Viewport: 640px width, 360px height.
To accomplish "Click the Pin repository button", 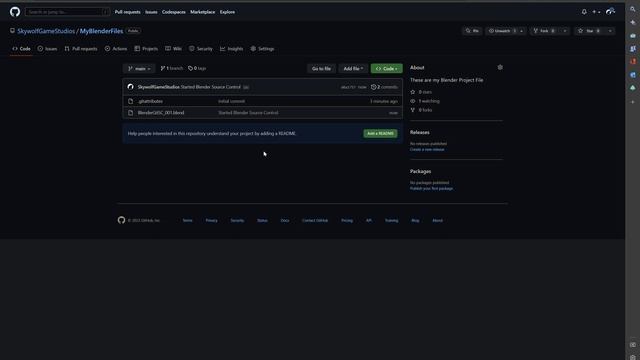I will (x=472, y=31).
